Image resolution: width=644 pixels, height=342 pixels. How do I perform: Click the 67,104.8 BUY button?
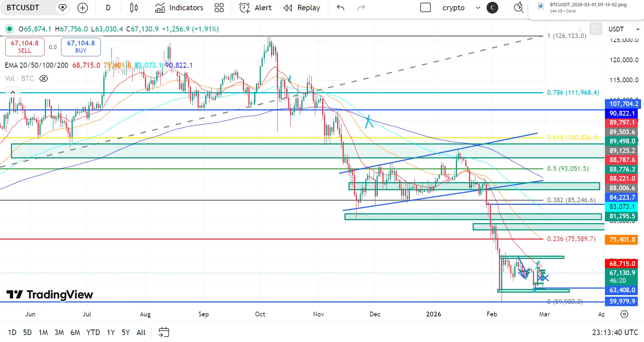pyautogui.click(x=81, y=46)
